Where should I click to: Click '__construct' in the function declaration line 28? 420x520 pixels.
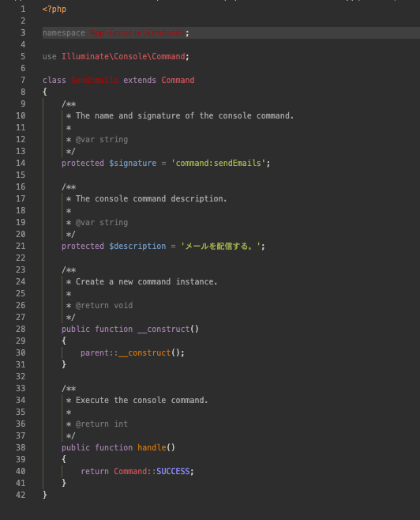[x=163, y=329]
